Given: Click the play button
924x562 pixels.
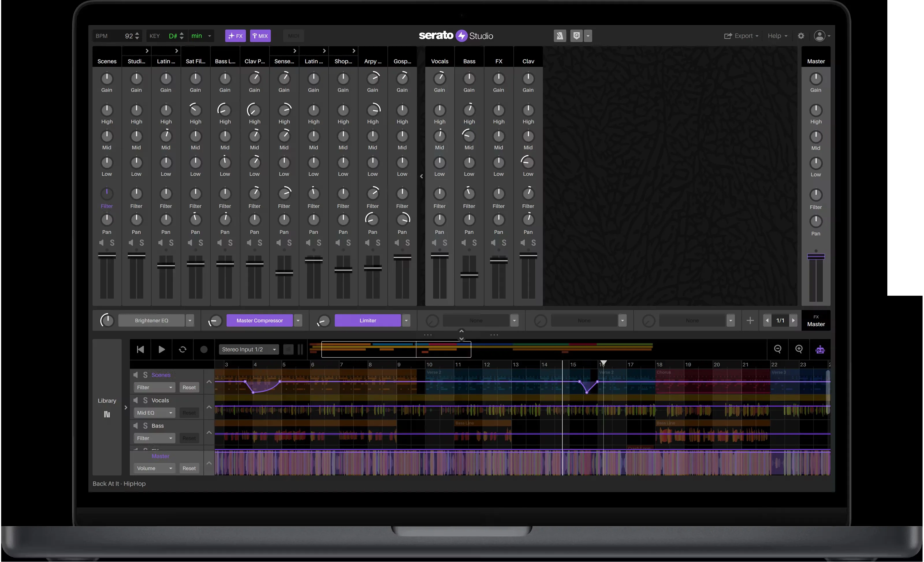Looking at the screenshot, I should (162, 350).
